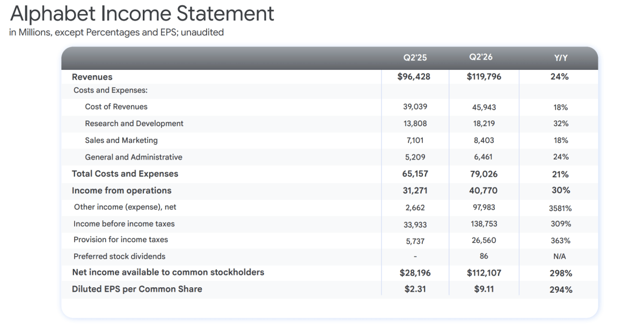Click the Alphabet Income Statement title
Viewport: 644px width, 326px height.
pos(142,13)
